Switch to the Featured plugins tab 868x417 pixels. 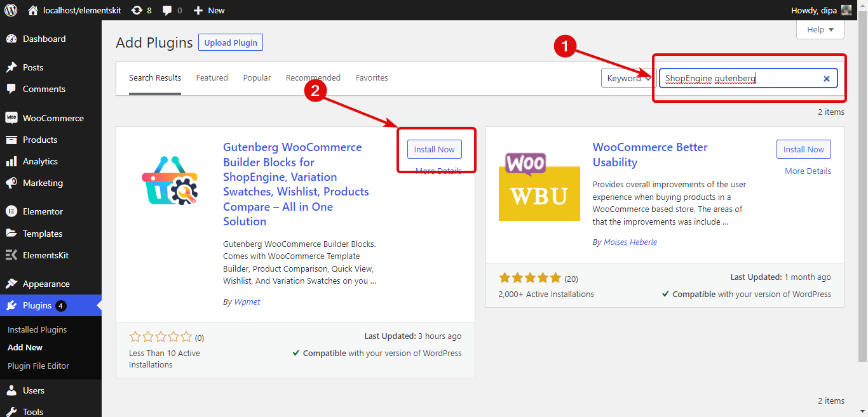212,77
